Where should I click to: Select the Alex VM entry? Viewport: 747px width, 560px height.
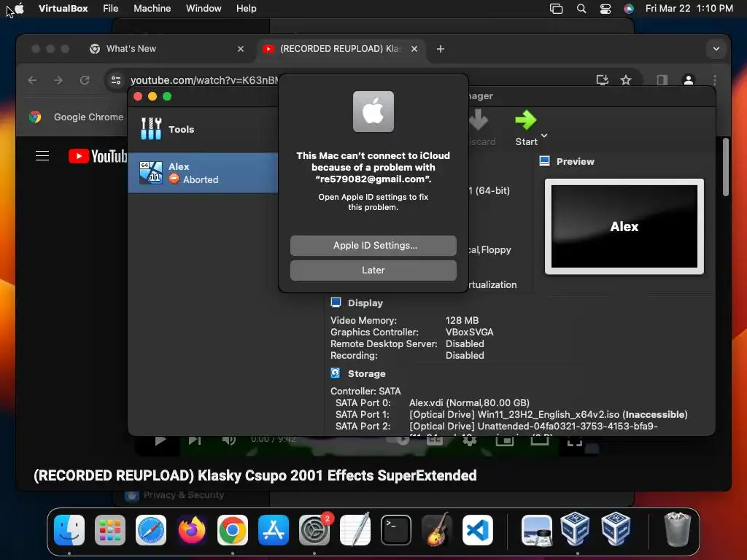tap(203, 173)
